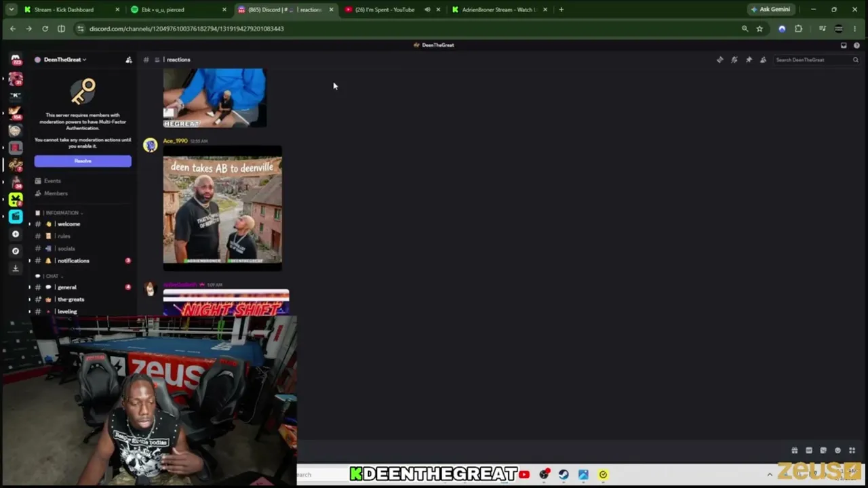Reload the page with browser refresh icon
This screenshot has width=868, height=488.
click(45, 28)
